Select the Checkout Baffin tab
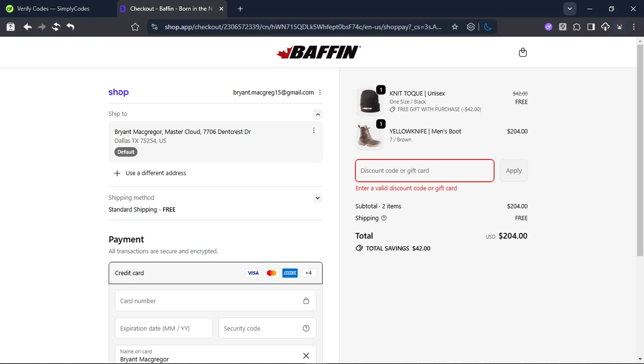 coord(172,9)
